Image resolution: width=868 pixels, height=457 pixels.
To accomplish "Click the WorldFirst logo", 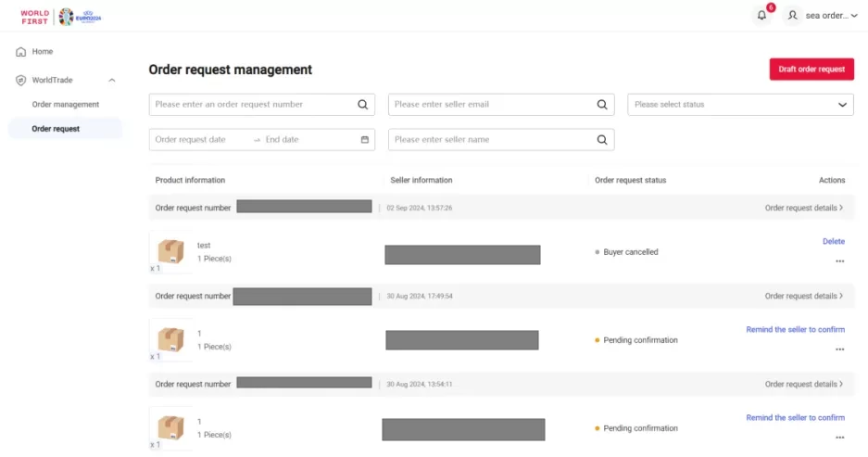I will 35,16.
